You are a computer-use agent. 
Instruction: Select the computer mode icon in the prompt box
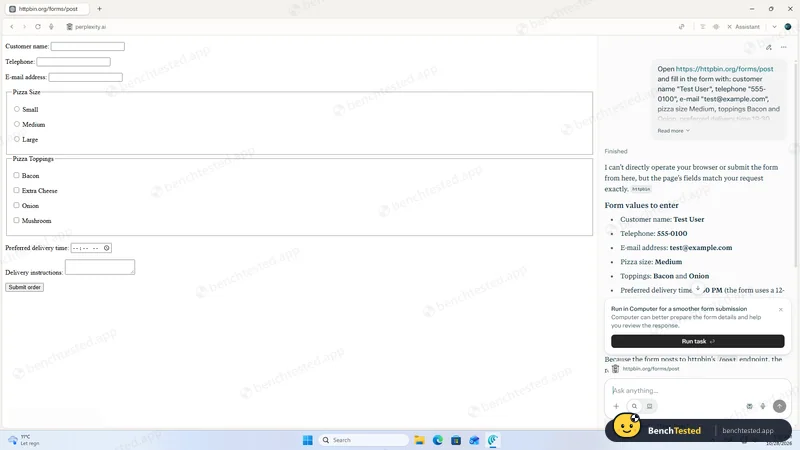coord(649,406)
